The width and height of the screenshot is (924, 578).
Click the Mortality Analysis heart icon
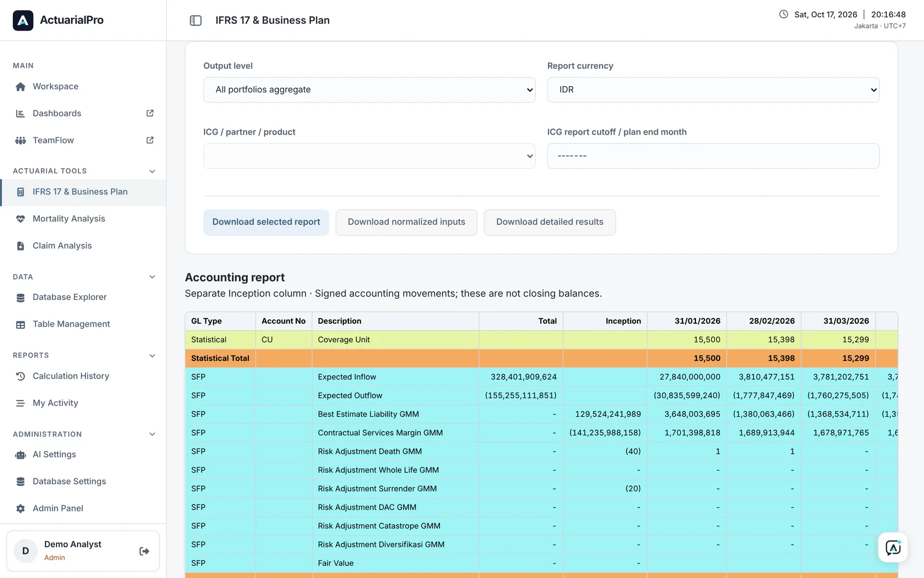pyautogui.click(x=20, y=219)
